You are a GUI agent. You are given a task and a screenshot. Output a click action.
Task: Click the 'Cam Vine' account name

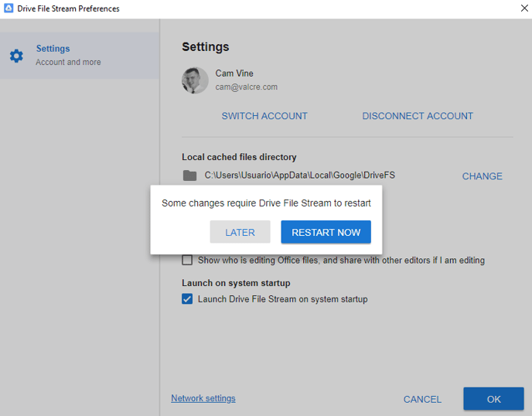click(234, 73)
